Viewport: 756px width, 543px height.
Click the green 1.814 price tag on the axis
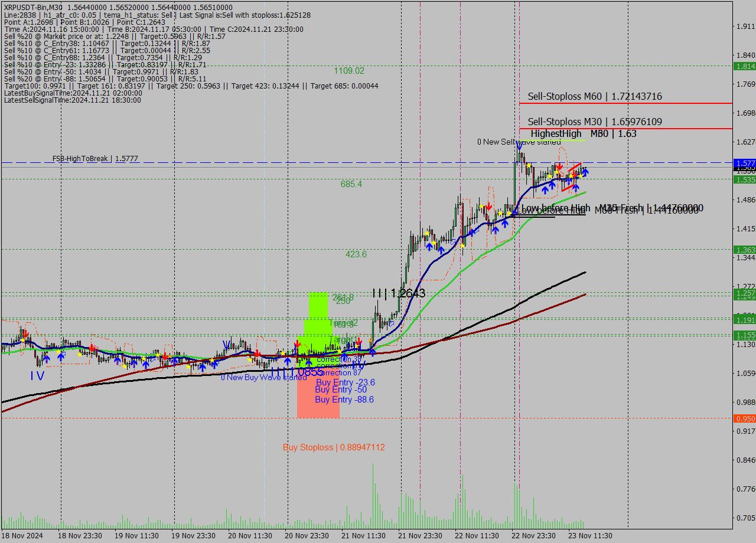click(745, 66)
